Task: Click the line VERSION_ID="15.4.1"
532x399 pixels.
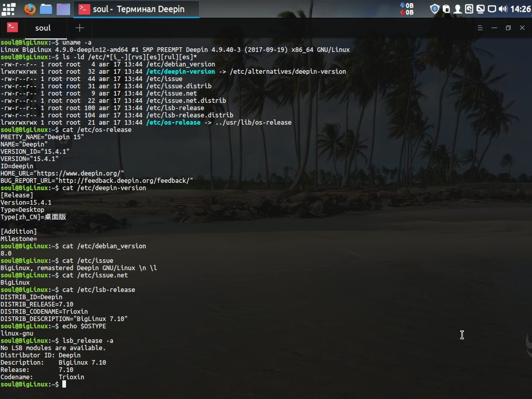Action: 35,152
